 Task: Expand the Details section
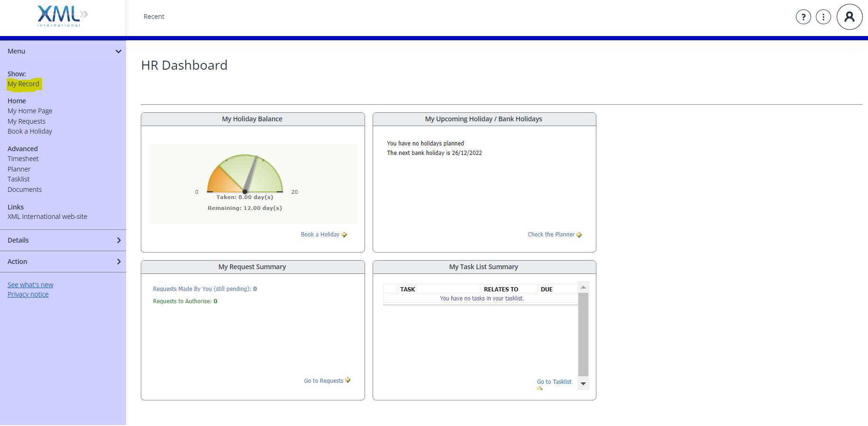pyautogui.click(x=63, y=240)
